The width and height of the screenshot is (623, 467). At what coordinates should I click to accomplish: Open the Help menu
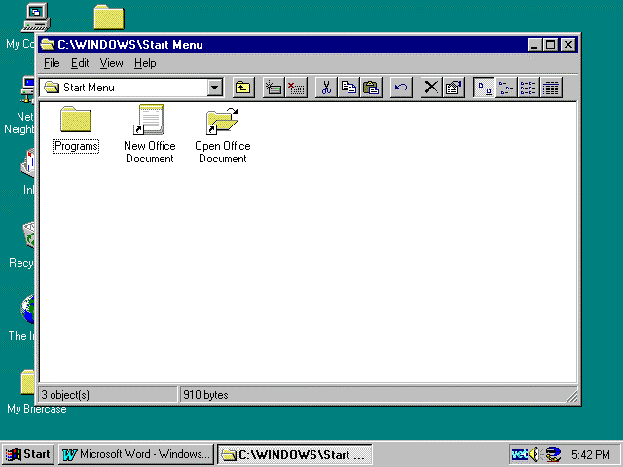[145, 63]
